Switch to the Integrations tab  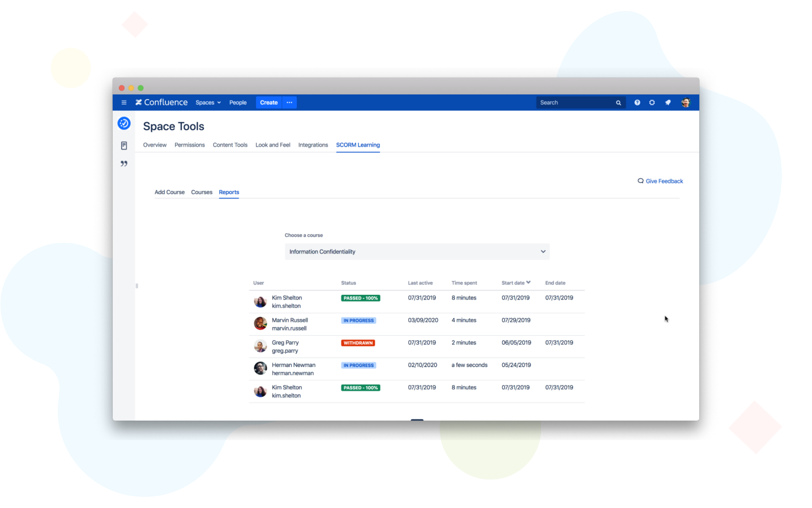tap(313, 145)
